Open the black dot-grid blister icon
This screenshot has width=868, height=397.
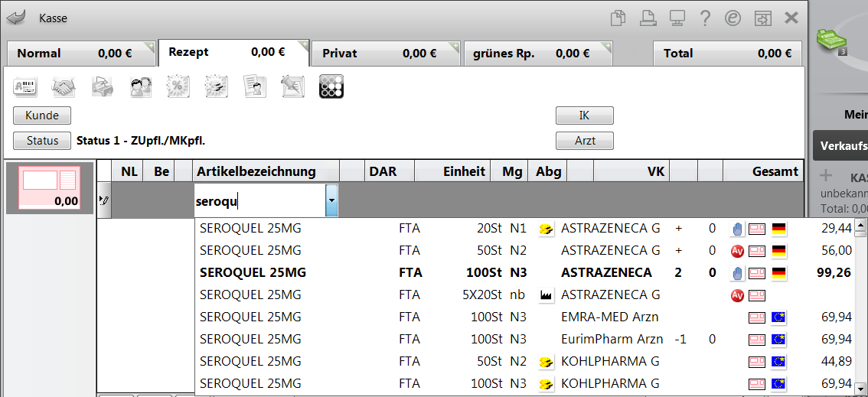coord(331,86)
